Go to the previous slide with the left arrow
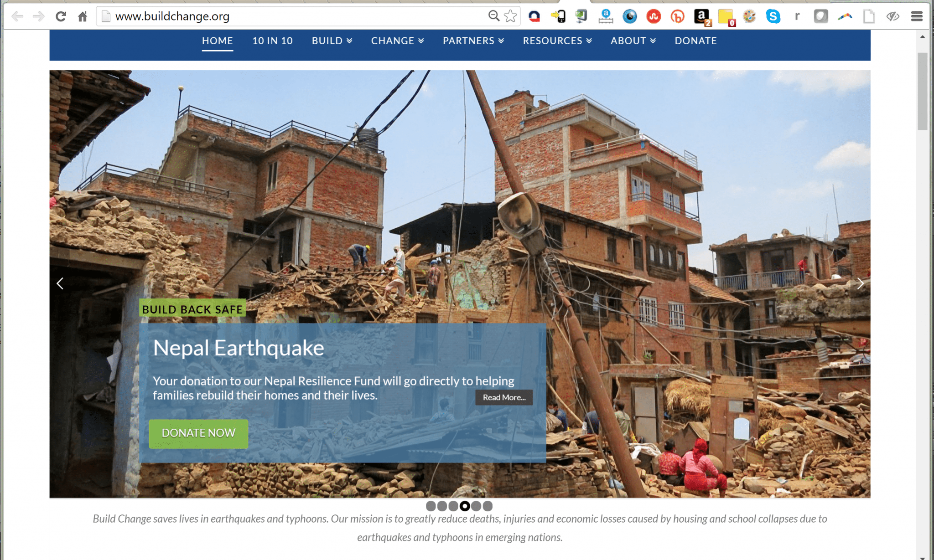934x560 pixels. [x=60, y=283]
